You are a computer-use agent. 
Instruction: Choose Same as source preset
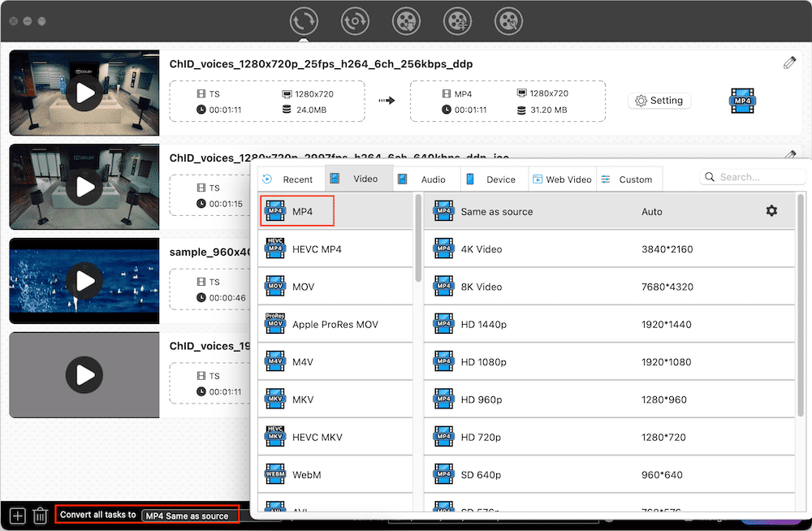(x=609, y=211)
